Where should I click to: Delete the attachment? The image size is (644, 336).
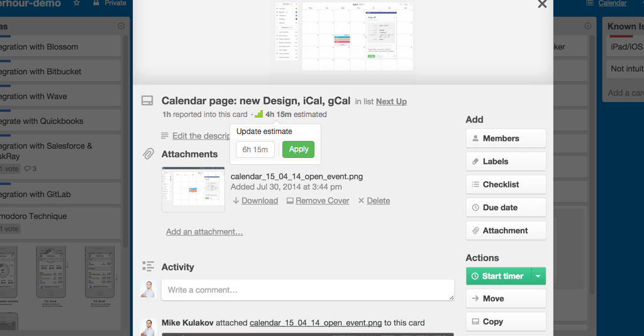click(378, 201)
